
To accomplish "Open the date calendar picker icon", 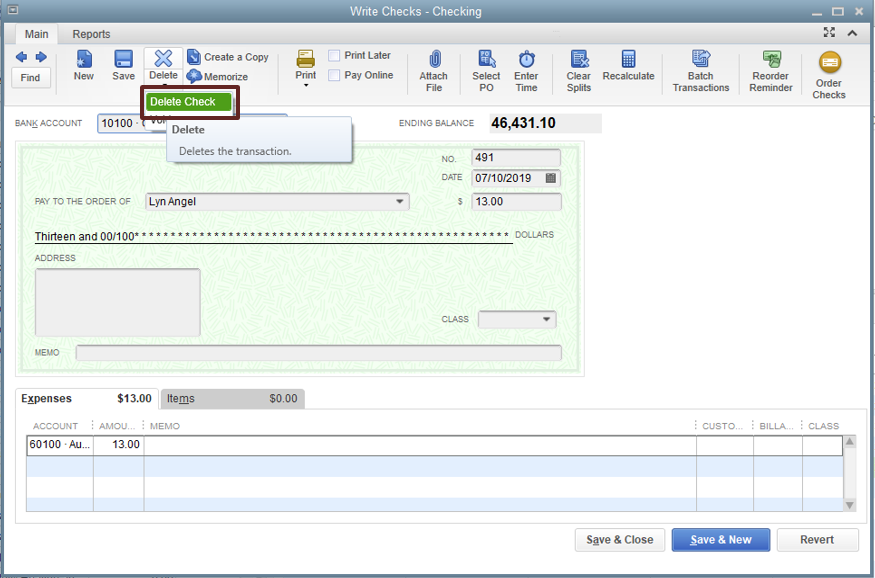I will pos(550,178).
